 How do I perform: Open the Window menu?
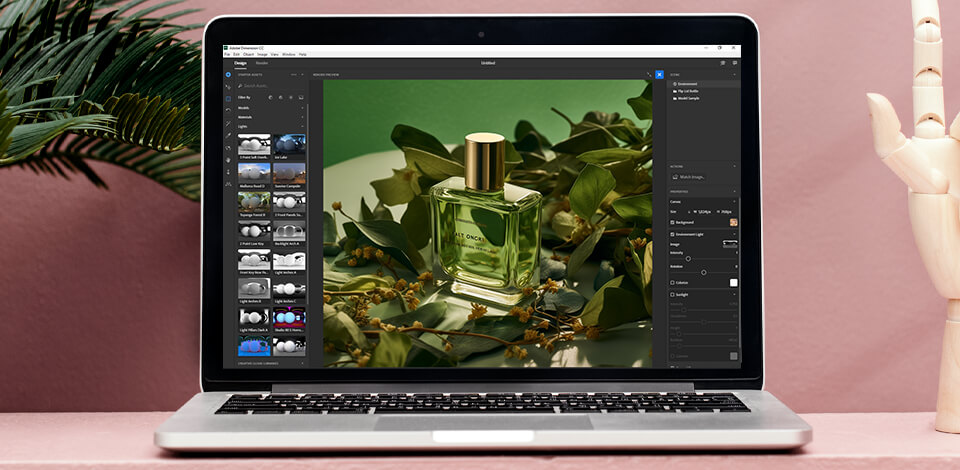coord(288,54)
